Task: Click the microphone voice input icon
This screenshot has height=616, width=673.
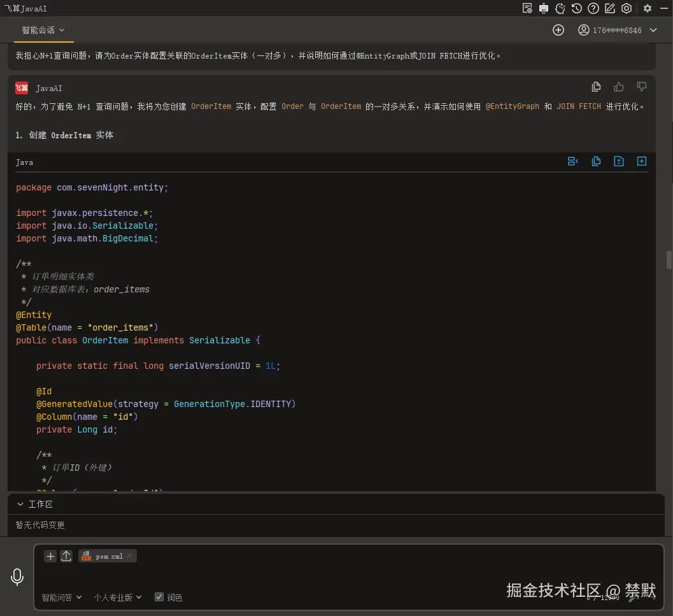Action: pyautogui.click(x=17, y=577)
